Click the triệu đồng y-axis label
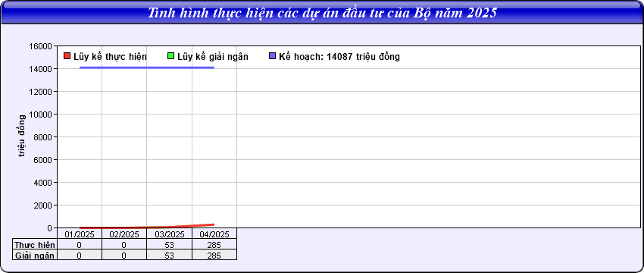 [22, 136]
